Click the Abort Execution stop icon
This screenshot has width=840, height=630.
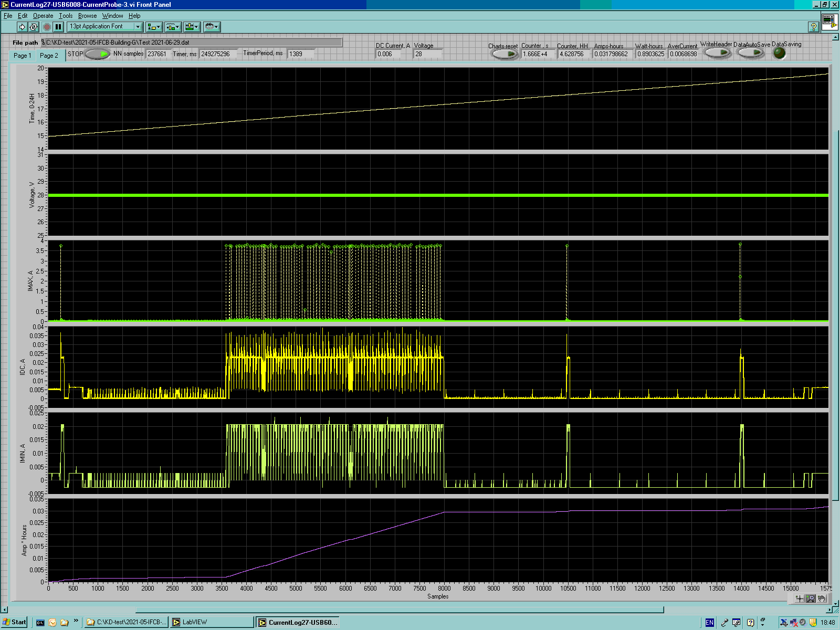47,27
